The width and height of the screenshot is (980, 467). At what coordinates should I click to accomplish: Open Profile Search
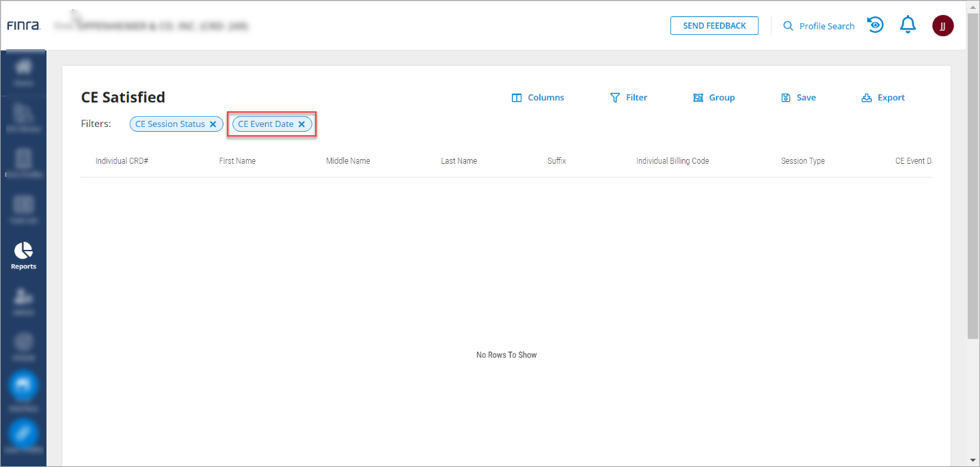819,26
